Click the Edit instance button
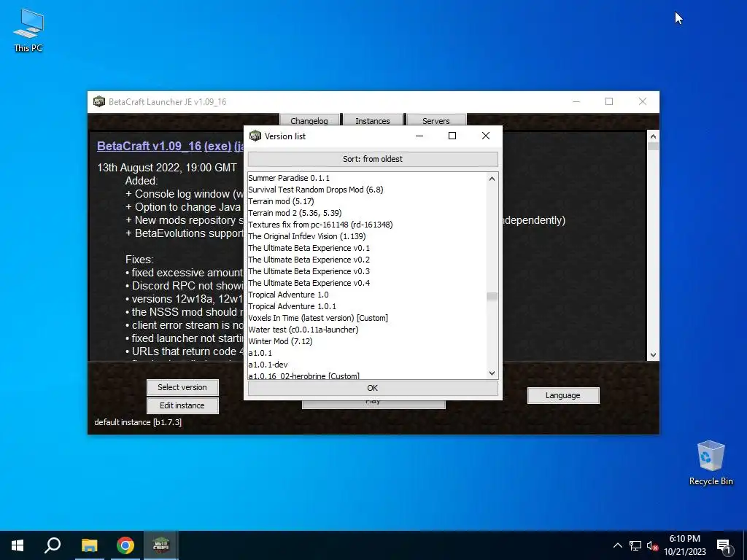 182,405
